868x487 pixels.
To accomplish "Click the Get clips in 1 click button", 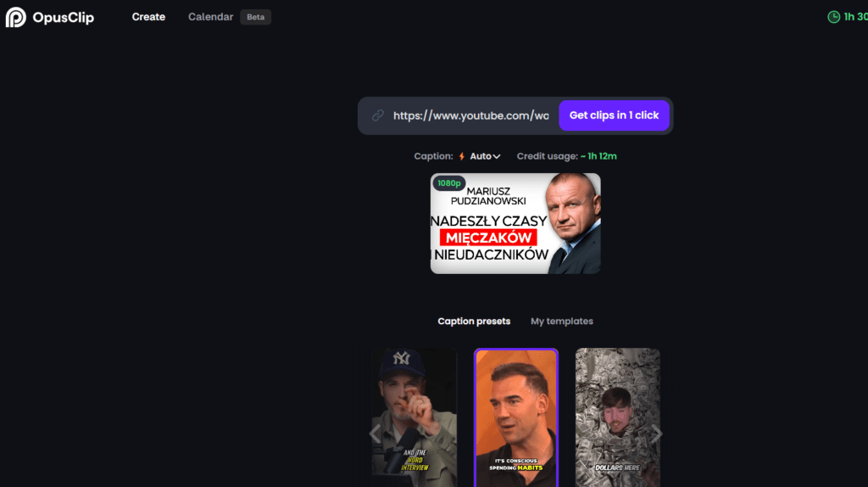I will pyautogui.click(x=614, y=115).
